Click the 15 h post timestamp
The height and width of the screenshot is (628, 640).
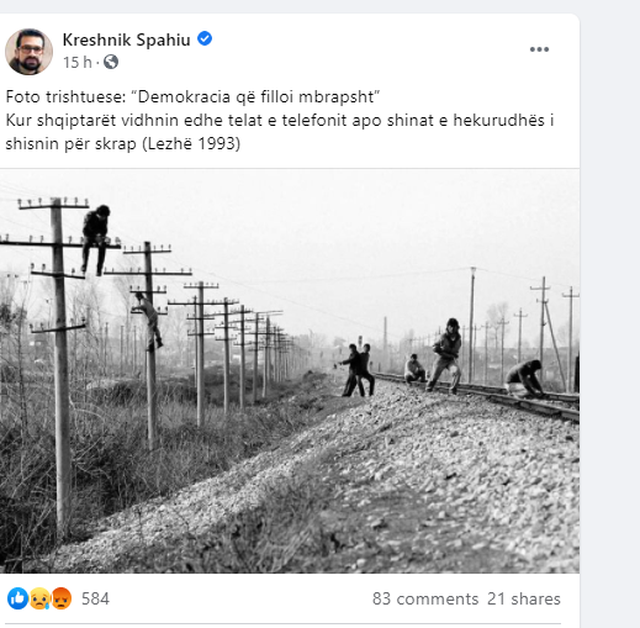click(x=77, y=62)
